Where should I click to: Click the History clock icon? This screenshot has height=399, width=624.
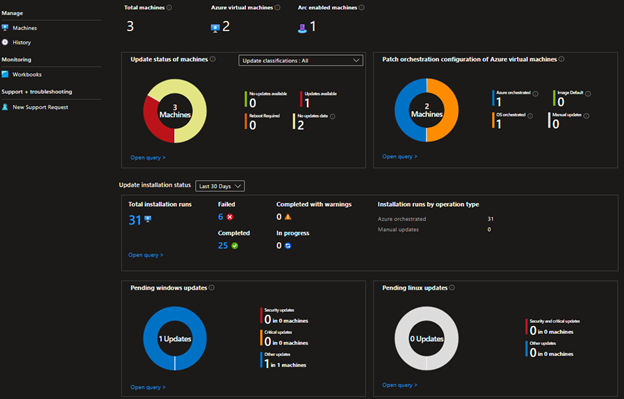[x=5, y=42]
